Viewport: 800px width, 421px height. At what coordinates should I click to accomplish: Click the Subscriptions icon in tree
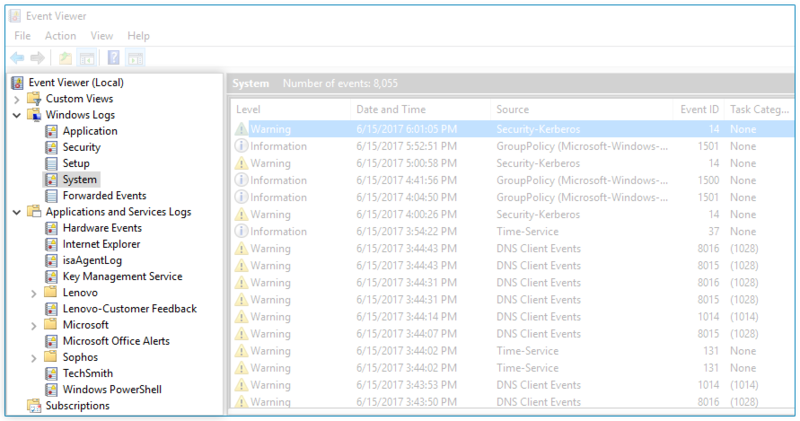(x=34, y=405)
